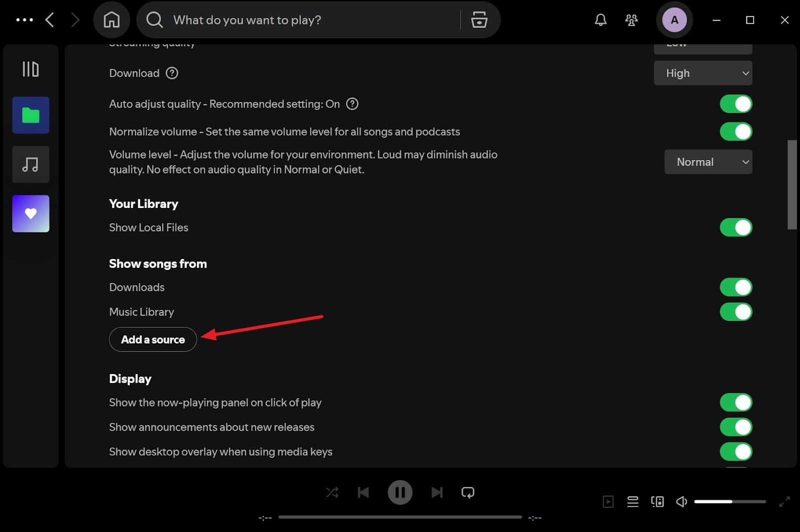The width and height of the screenshot is (800, 532).
Task: Pause playback with the center button
Action: (x=400, y=492)
